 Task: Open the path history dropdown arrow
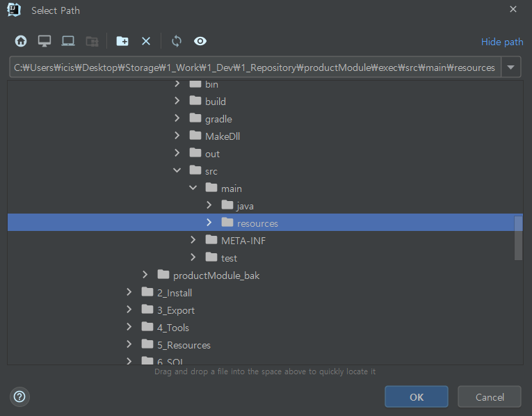click(510, 67)
